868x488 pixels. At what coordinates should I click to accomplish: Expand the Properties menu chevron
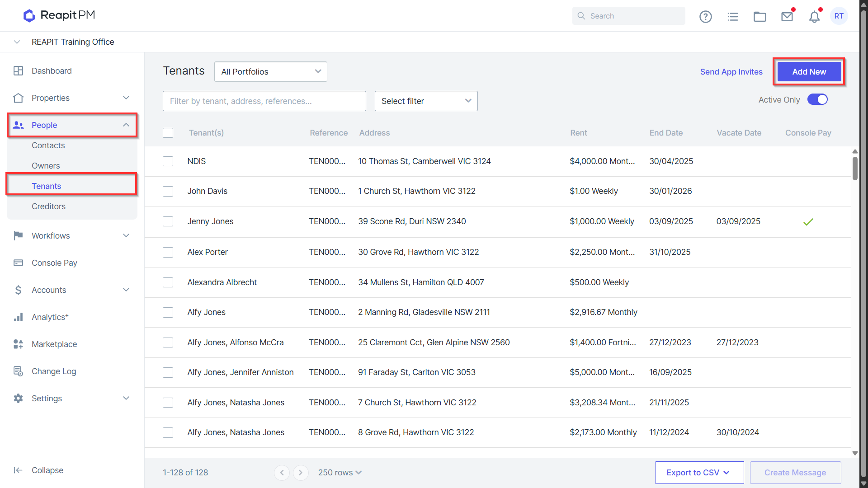(x=126, y=98)
